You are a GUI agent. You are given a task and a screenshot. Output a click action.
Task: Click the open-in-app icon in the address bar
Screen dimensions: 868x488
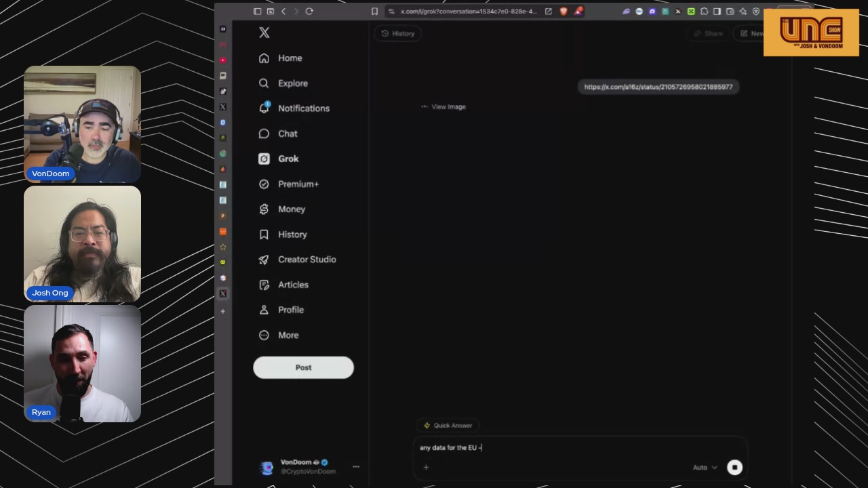tap(548, 12)
